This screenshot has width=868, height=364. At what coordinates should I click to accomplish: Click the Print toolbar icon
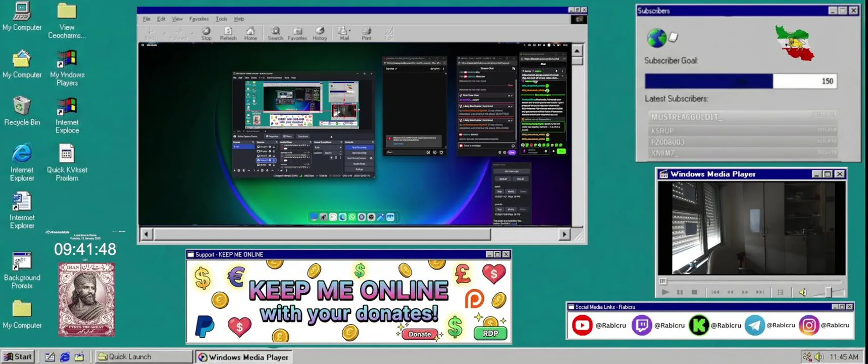367,33
